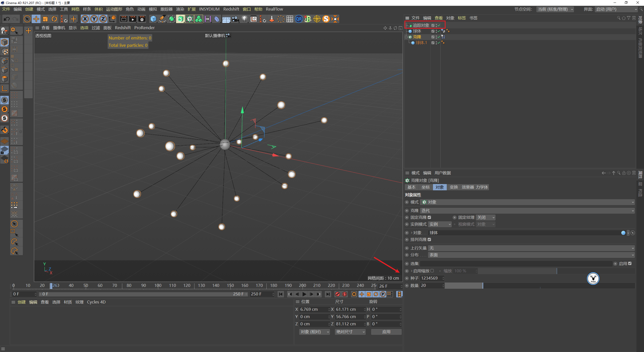Toggle the 固定克隆 checkbox

point(429,217)
